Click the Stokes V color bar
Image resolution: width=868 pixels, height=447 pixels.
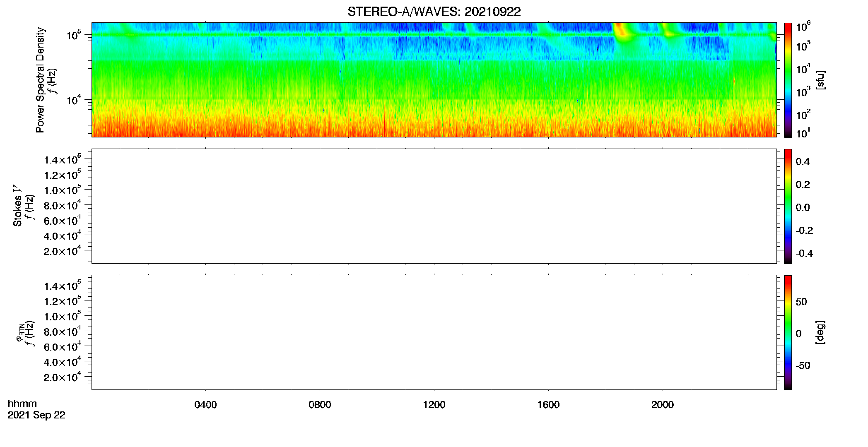[788, 206]
